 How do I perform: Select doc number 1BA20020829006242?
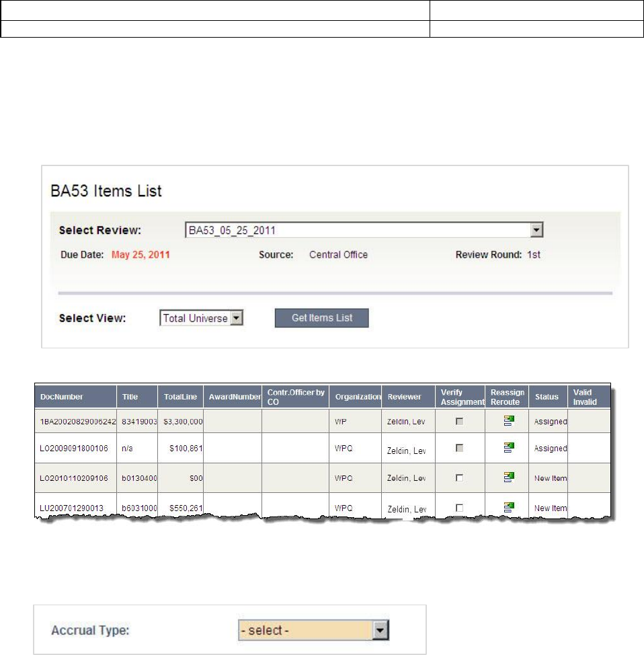[x=78, y=422]
